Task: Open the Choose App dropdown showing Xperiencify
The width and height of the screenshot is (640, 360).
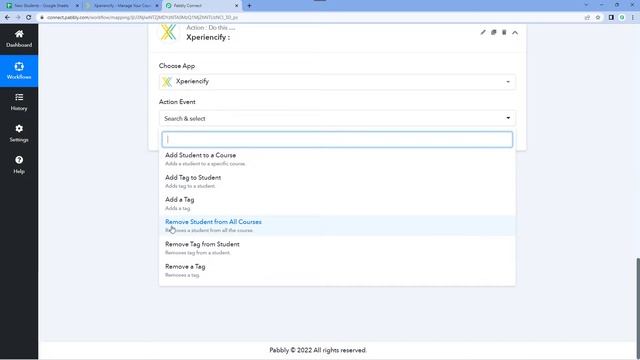Action: click(x=337, y=82)
